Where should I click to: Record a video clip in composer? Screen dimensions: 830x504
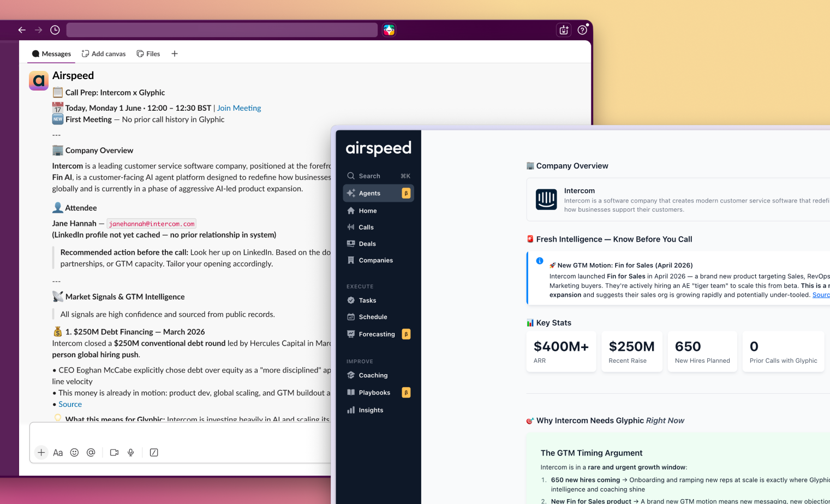click(x=114, y=452)
